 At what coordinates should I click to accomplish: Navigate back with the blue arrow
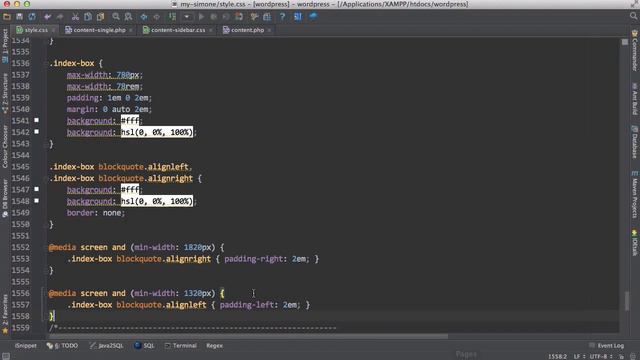[x=144, y=17]
